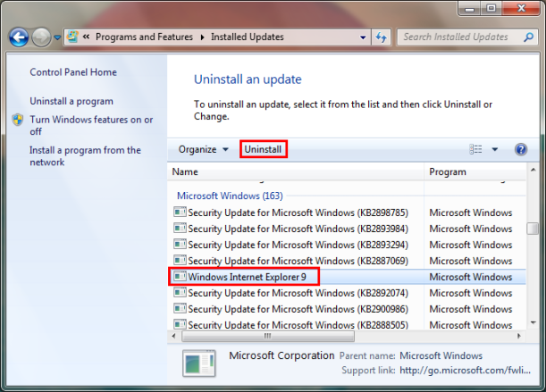The height and width of the screenshot is (392, 546).
Task: Minimize the Installed Updates window
Action: pyautogui.click(x=469, y=8)
